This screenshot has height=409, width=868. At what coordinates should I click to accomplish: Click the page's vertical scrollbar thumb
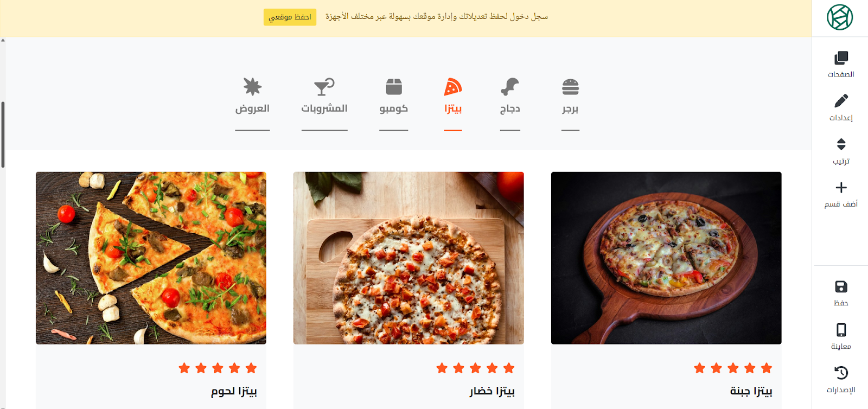[3, 135]
